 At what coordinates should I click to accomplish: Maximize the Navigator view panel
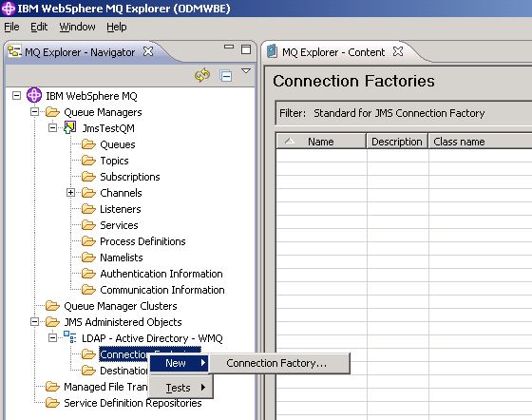point(246,49)
